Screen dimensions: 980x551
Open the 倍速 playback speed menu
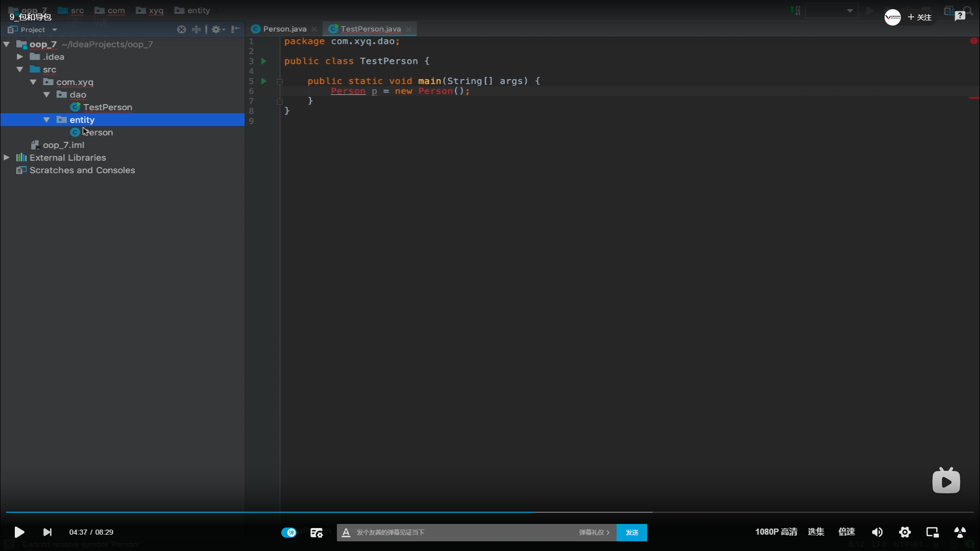point(846,532)
